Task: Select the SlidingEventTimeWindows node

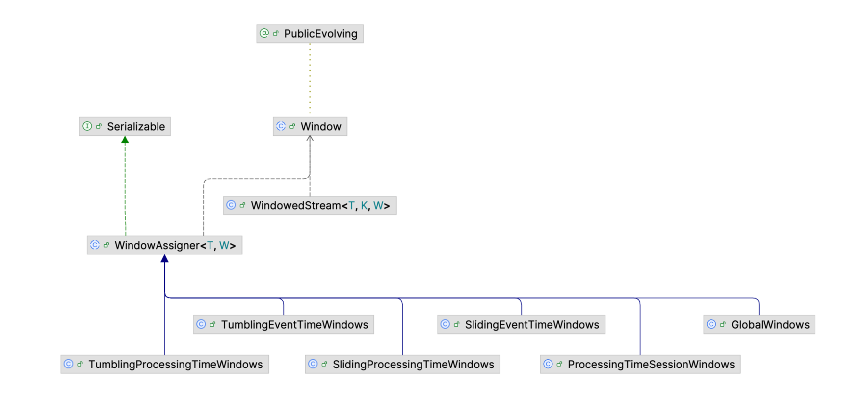Action: point(521,324)
